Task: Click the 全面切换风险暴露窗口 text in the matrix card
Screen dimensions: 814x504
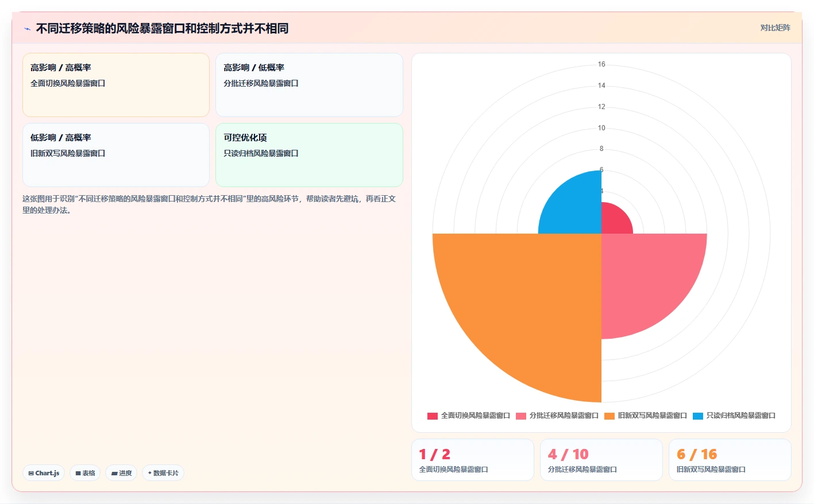Action: [68, 83]
